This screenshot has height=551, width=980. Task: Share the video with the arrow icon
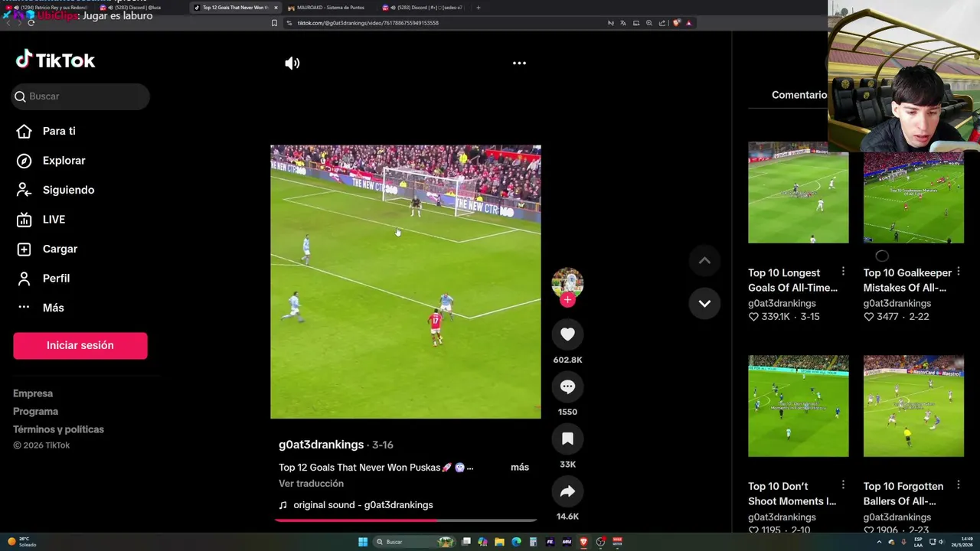pyautogui.click(x=567, y=492)
